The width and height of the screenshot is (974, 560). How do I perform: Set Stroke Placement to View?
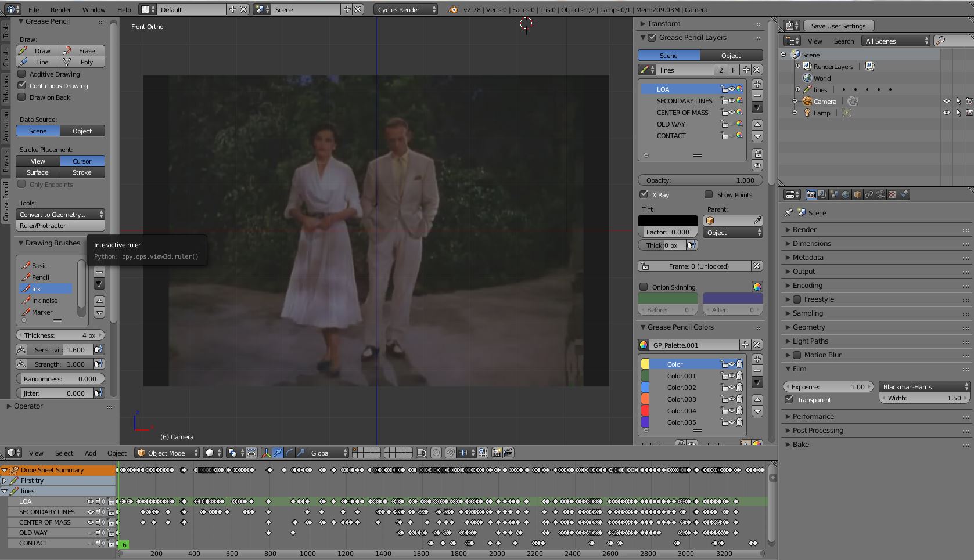point(38,161)
